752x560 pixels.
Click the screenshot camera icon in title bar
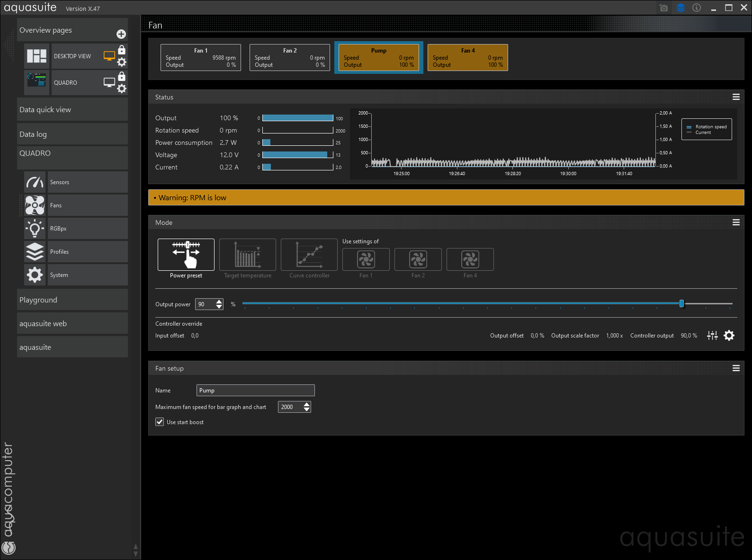(x=663, y=8)
